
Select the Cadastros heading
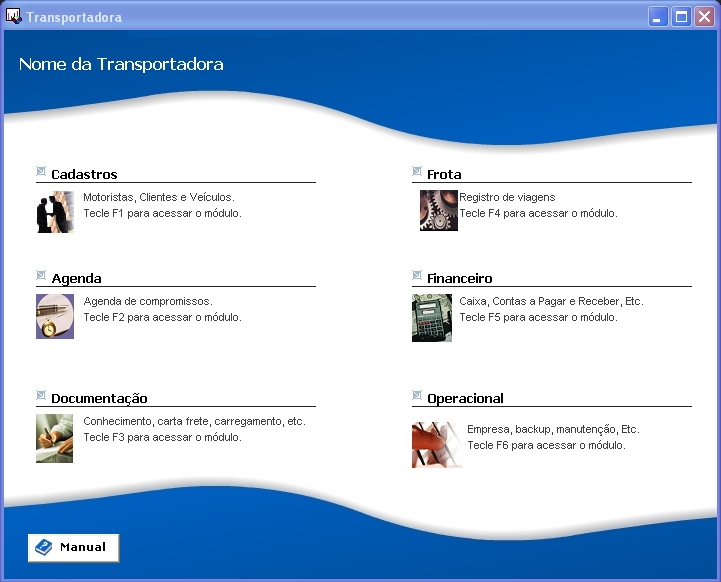tap(84, 174)
